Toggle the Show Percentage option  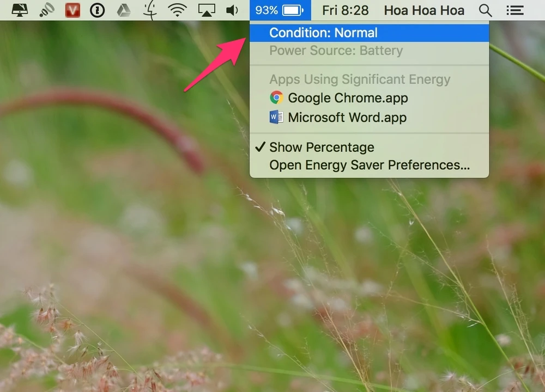coord(369,147)
